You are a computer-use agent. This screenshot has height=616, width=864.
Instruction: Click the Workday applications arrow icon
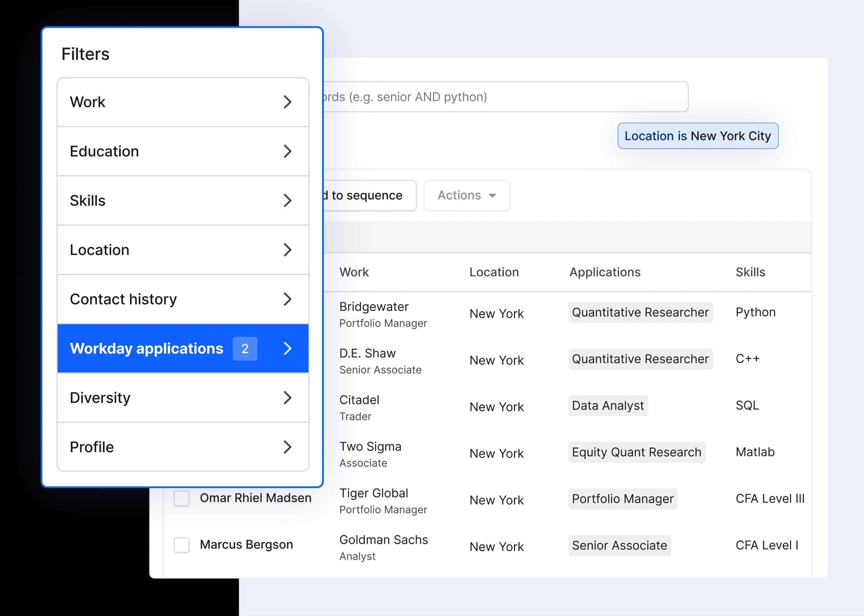click(287, 348)
